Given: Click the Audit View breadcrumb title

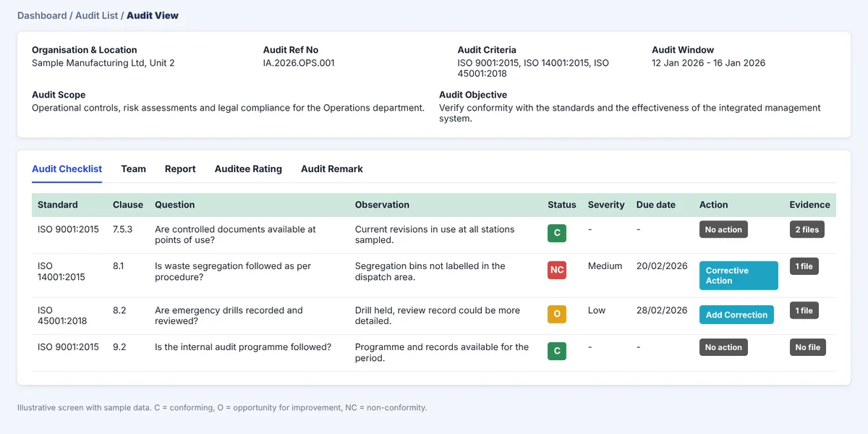Looking at the screenshot, I should (153, 15).
